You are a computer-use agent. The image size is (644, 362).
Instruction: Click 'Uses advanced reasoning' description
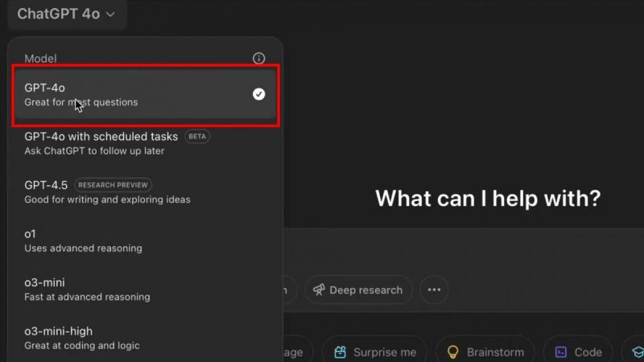[83, 249]
